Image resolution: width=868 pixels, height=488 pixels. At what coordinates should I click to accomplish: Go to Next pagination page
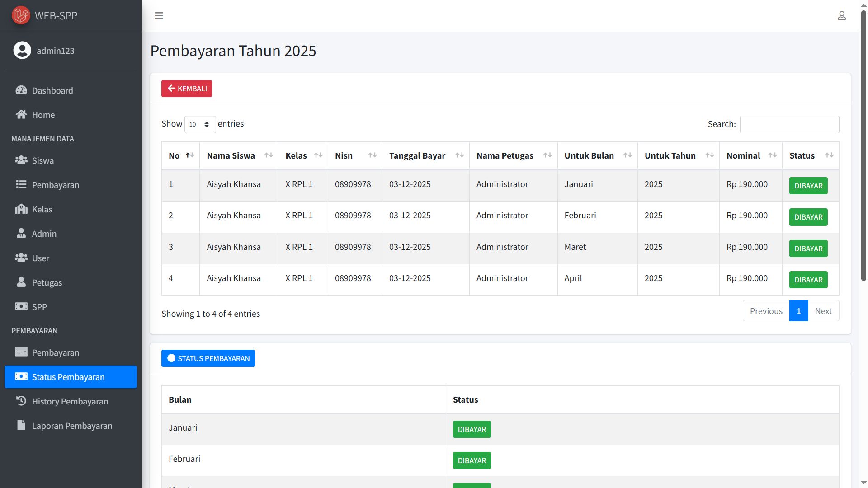tap(823, 311)
